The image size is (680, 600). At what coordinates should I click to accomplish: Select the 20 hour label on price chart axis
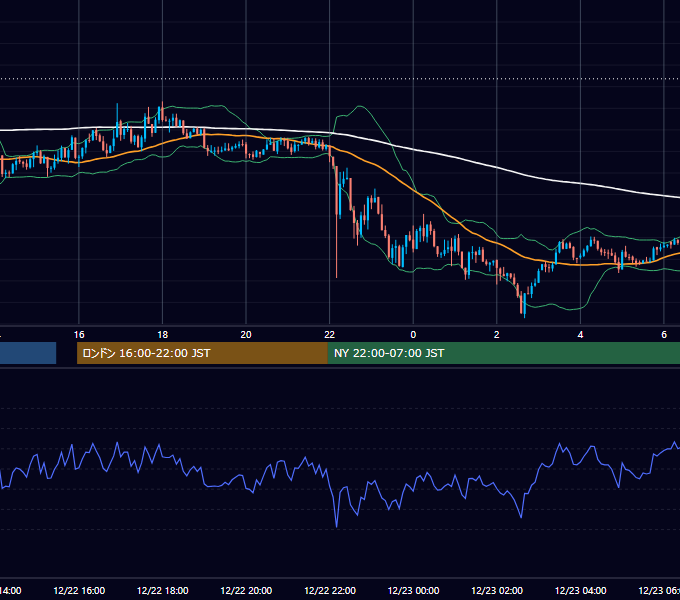coord(246,335)
